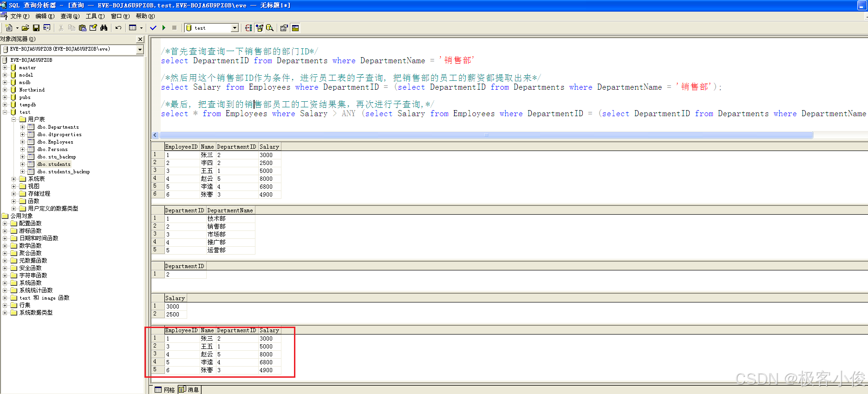This screenshot has width=868, height=394.
Task: Open the 文件(F) menu
Action: click(20, 16)
